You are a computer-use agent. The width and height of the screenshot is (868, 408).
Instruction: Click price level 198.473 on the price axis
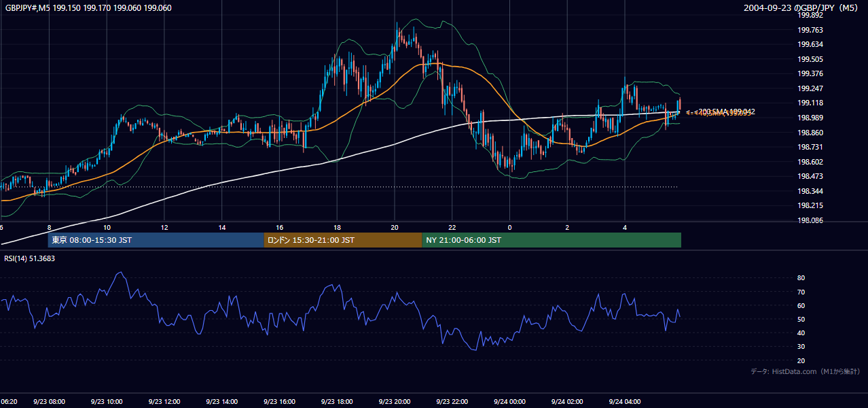coord(810,176)
